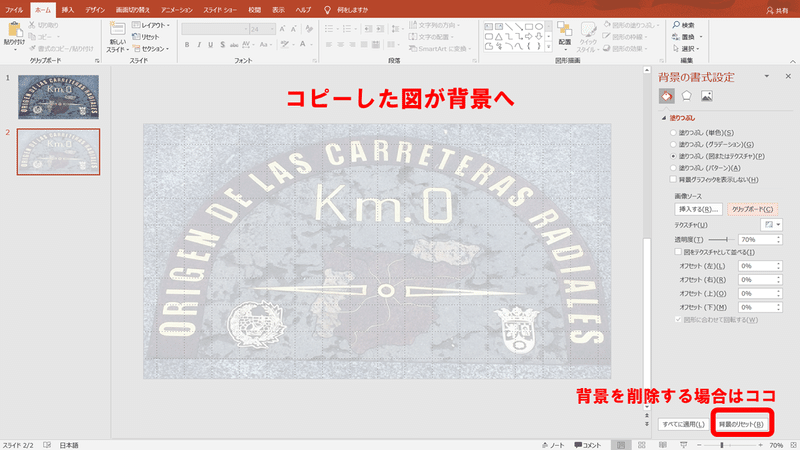This screenshot has width=800, height=450.
Task: Select slide 1 thumbnail
Action: point(58,97)
